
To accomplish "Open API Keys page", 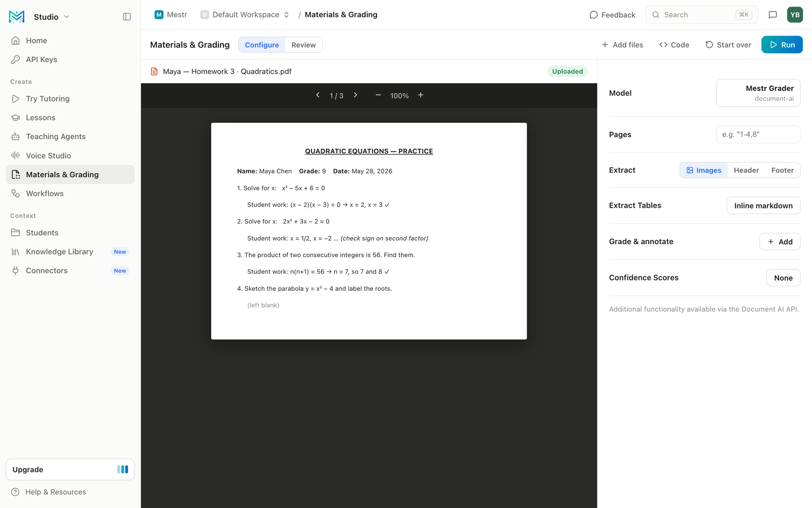I will point(70,59).
